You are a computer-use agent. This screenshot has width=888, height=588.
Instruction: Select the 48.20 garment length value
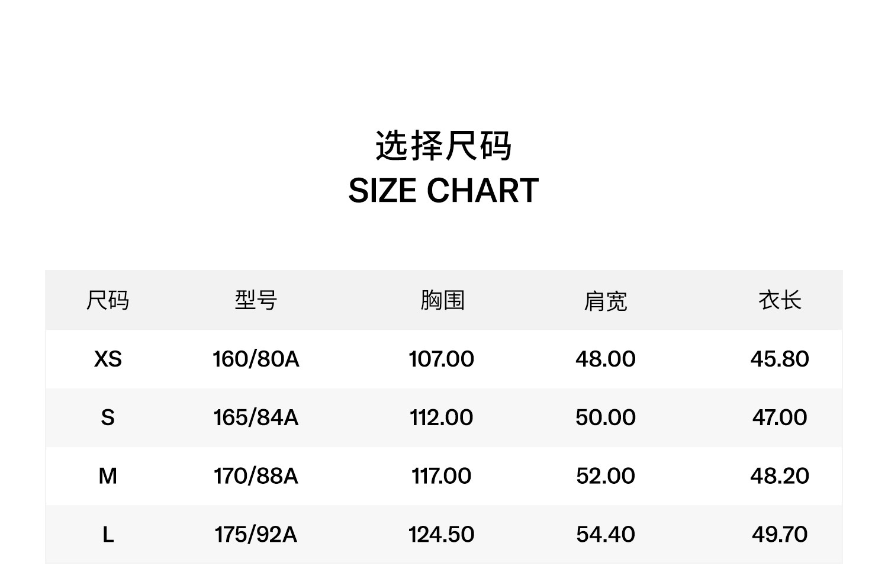pyautogui.click(x=780, y=476)
